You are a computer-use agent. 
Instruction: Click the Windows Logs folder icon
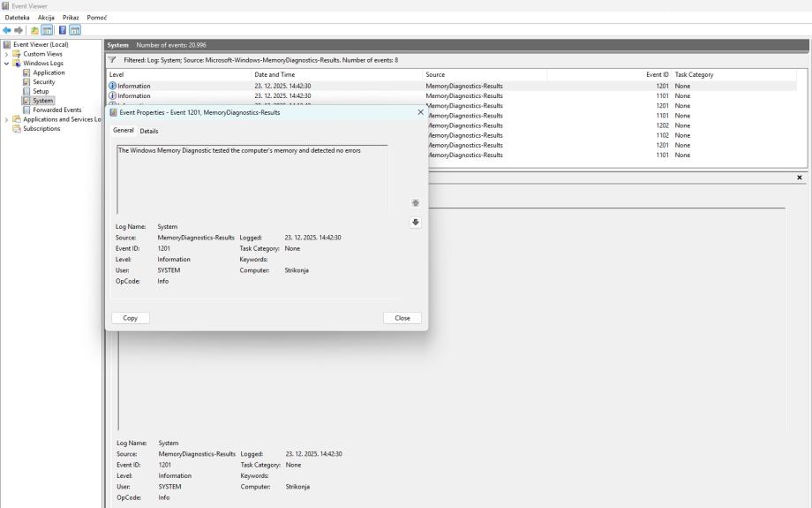pos(17,64)
